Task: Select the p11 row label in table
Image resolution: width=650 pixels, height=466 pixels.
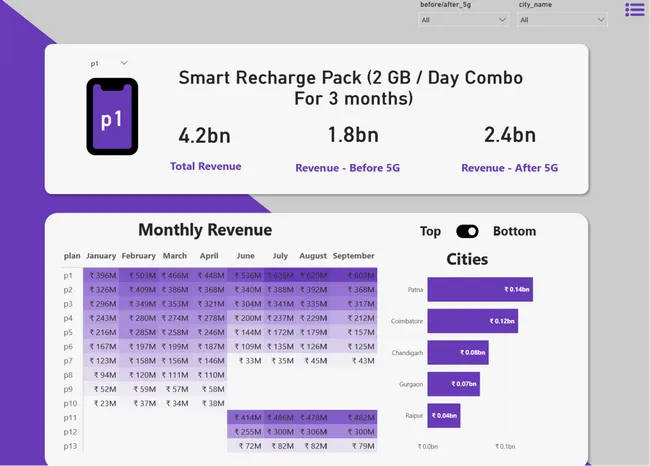Action: [x=70, y=416]
